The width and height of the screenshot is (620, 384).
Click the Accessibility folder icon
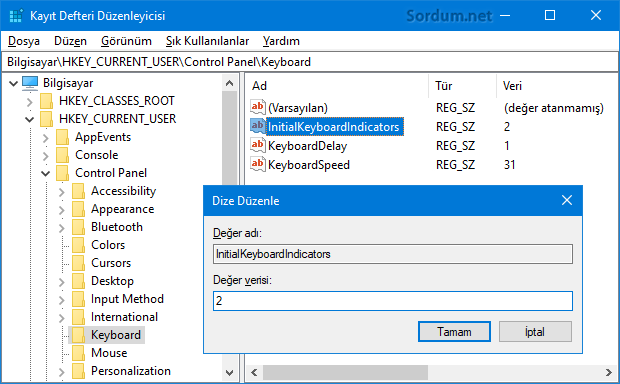[78, 191]
